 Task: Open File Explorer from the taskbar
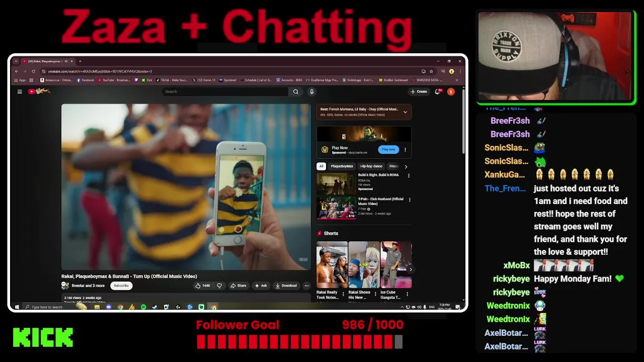(x=97, y=307)
